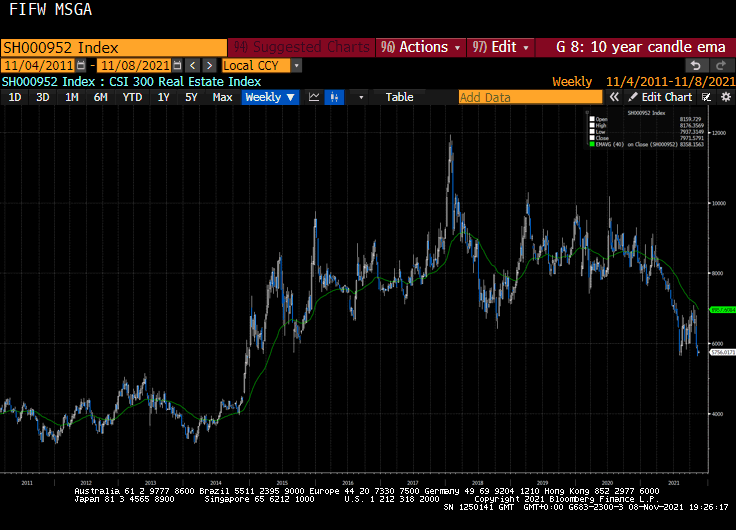Select the 5Y range tab
Screen dimensions: 736x530
[191, 97]
